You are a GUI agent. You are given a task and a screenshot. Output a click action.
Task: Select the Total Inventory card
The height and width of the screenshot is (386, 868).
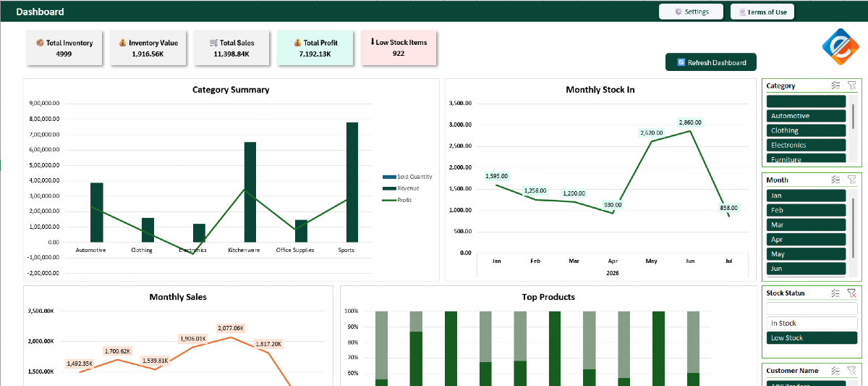coord(64,48)
